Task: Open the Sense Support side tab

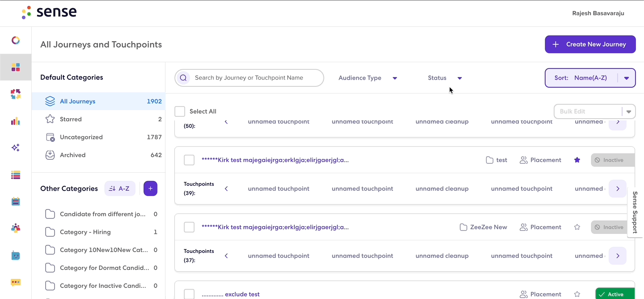Action: (635, 213)
